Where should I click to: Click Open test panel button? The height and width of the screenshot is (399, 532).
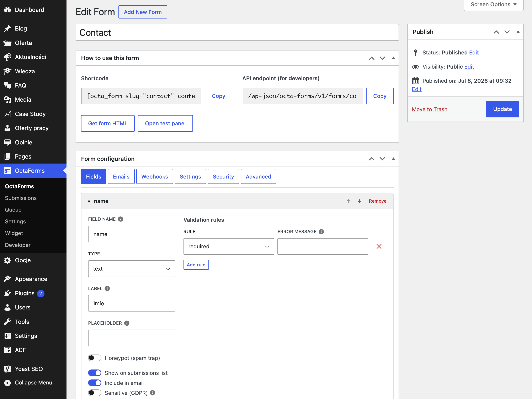tap(165, 123)
